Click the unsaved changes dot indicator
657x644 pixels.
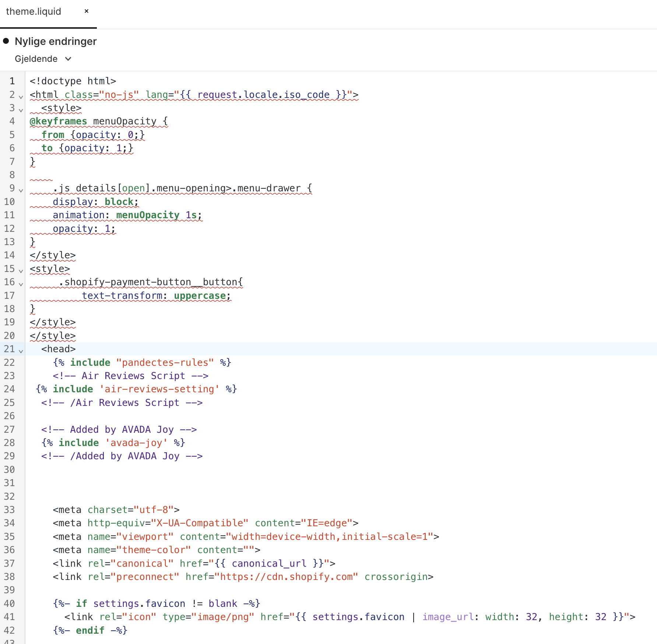[6, 41]
